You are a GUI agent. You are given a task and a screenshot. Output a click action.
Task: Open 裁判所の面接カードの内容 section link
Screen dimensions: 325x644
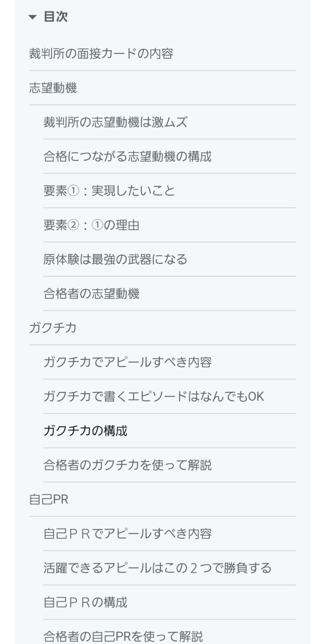(101, 54)
